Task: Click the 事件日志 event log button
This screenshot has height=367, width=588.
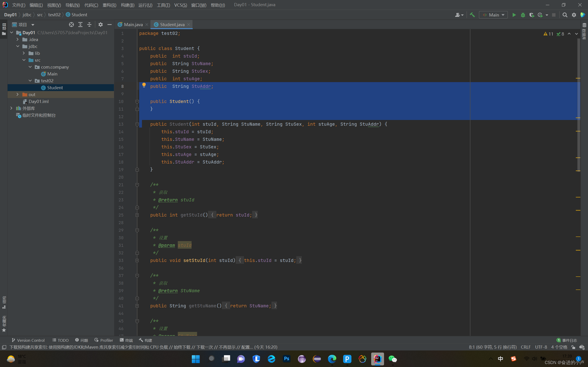Action: [x=567, y=340]
